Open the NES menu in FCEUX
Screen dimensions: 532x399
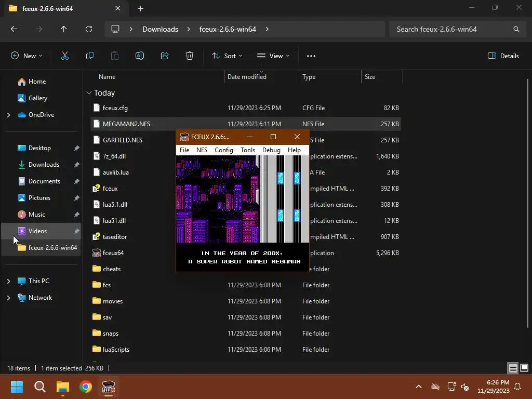[202, 150]
